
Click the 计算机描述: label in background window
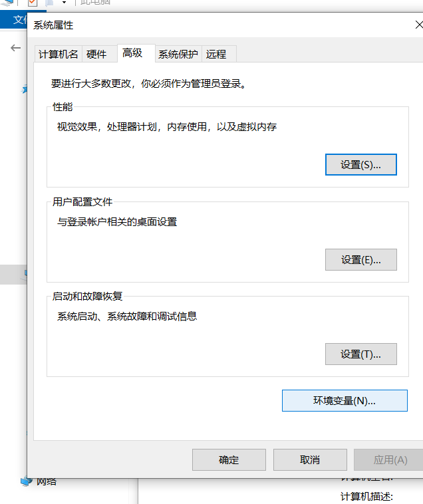366,497
